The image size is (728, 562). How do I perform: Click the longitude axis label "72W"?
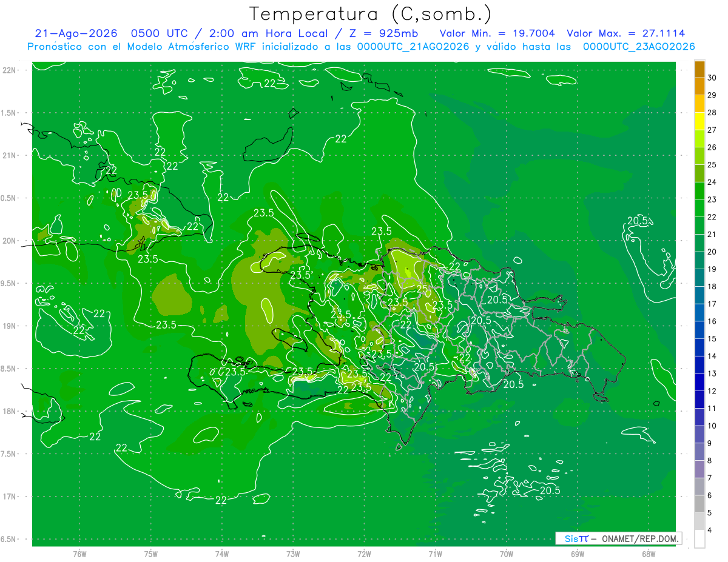pos(364,554)
